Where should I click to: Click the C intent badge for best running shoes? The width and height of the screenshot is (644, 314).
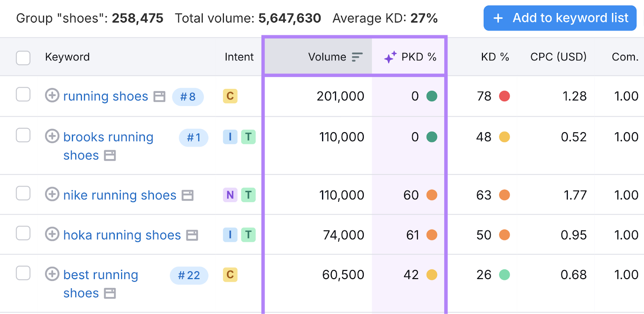(x=230, y=275)
